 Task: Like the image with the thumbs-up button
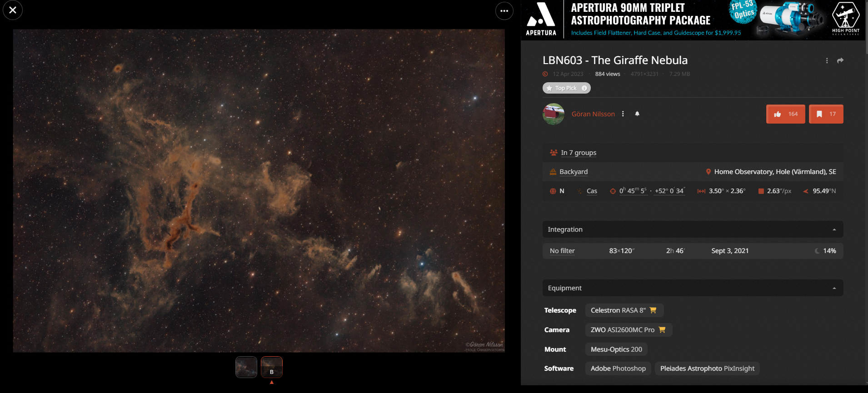786,114
